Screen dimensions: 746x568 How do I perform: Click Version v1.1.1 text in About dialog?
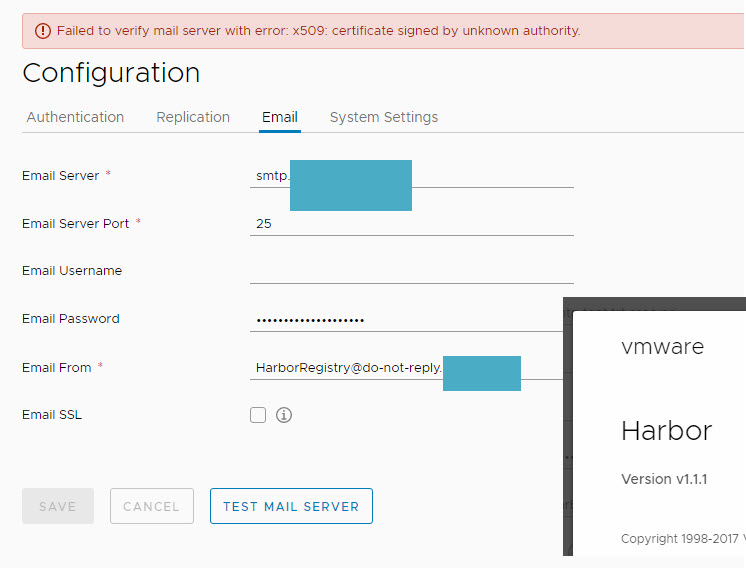664,479
